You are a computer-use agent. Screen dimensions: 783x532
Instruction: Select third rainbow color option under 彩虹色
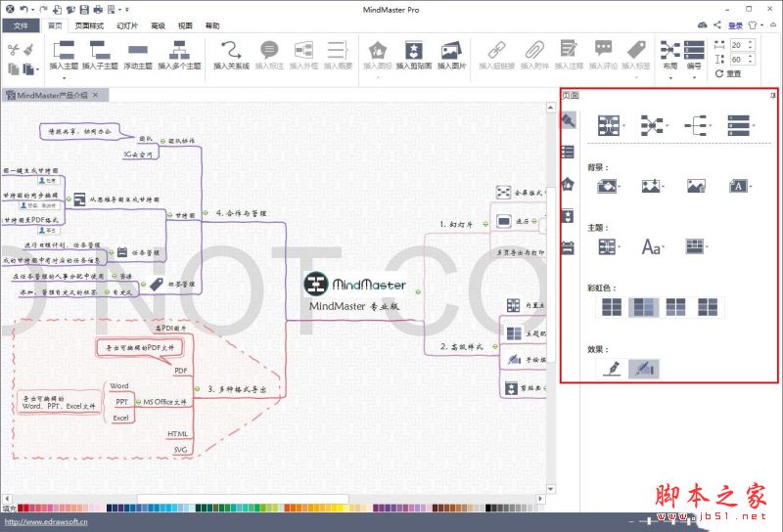[675, 307]
